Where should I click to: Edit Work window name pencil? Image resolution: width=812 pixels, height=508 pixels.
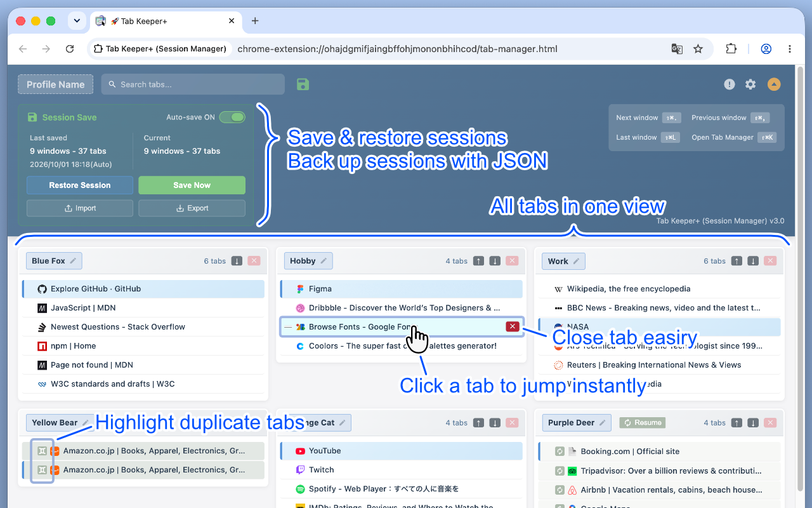[577, 261]
